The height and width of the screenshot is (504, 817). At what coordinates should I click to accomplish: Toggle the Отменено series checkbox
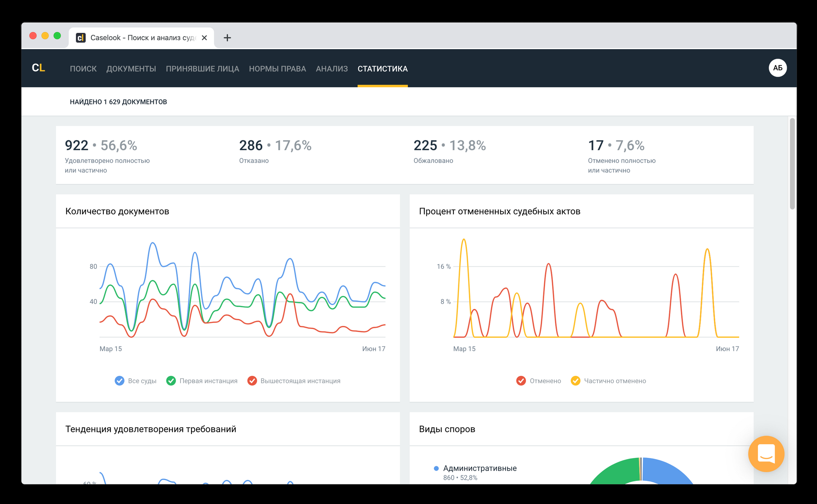click(x=521, y=381)
